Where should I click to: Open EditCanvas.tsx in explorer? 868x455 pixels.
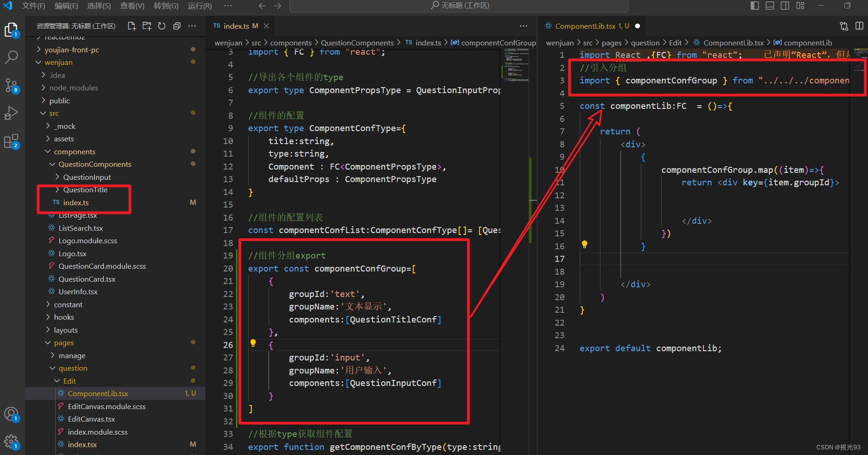point(115,419)
